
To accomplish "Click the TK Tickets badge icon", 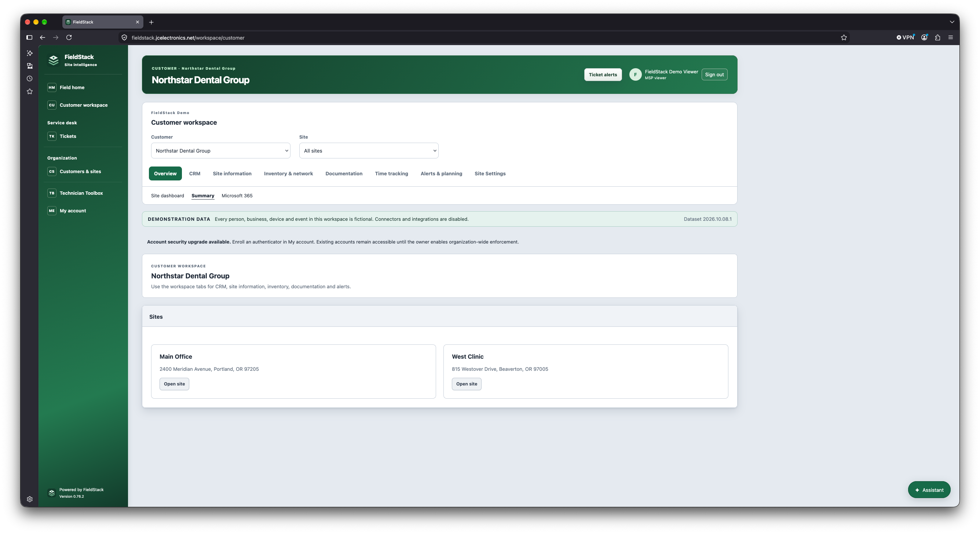I will [x=52, y=136].
